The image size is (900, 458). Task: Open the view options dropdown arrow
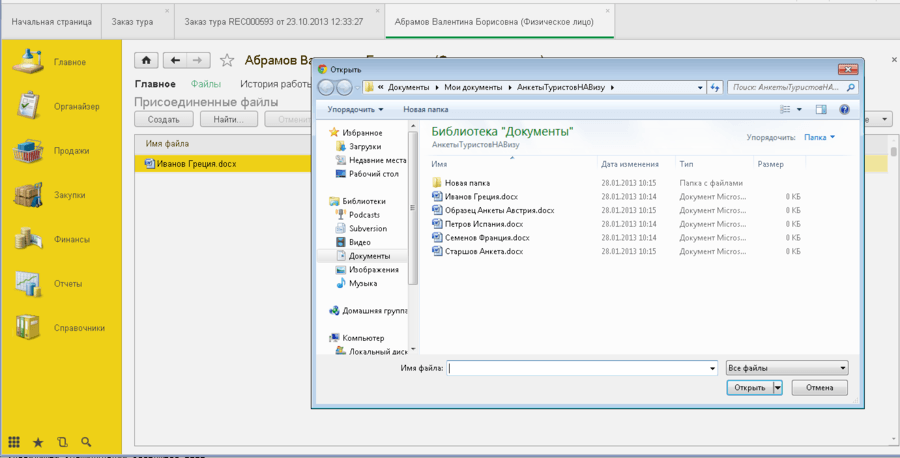(x=799, y=109)
